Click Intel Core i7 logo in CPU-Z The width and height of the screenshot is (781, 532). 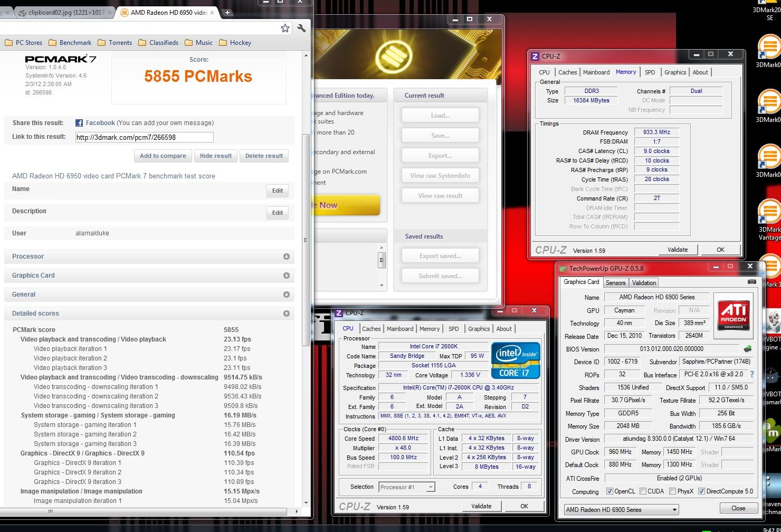516,360
